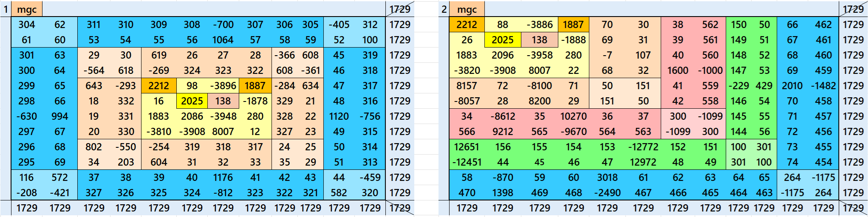Click the cell with value 10270
Viewport: 868px width, 217px height.
click(x=573, y=116)
